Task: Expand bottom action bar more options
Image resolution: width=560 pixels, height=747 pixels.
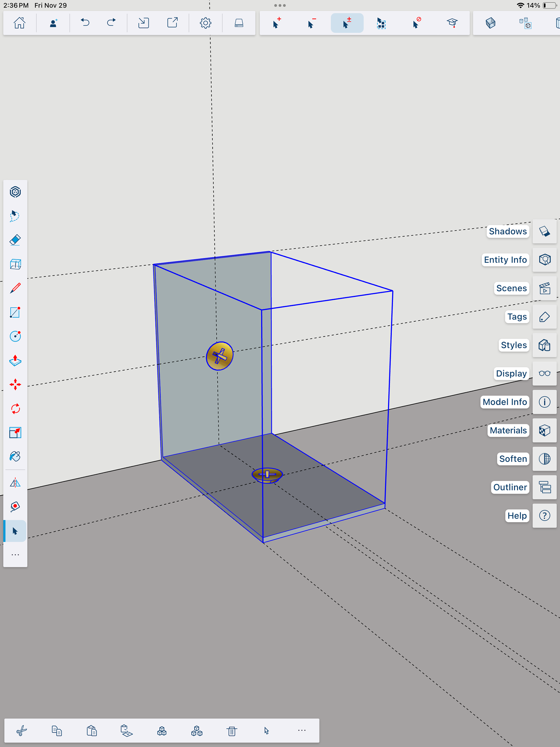Action: click(x=302, y=730)
